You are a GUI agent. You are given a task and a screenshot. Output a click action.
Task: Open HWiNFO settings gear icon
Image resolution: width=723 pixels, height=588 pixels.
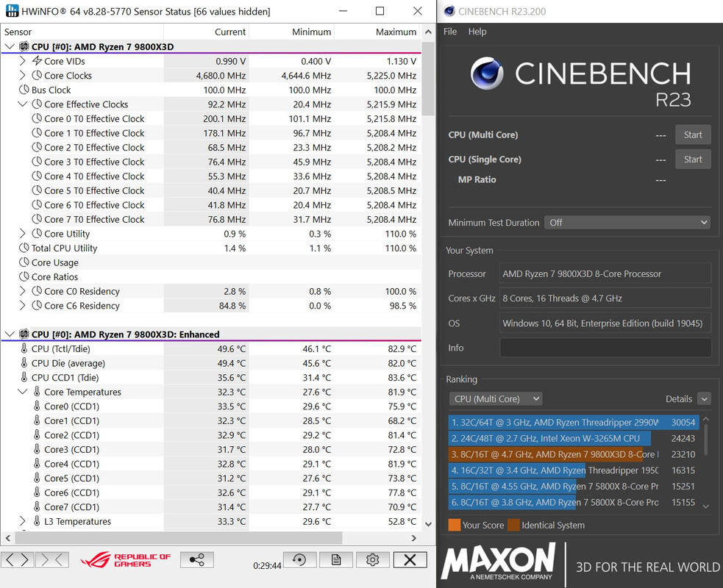tap(373, 560)
